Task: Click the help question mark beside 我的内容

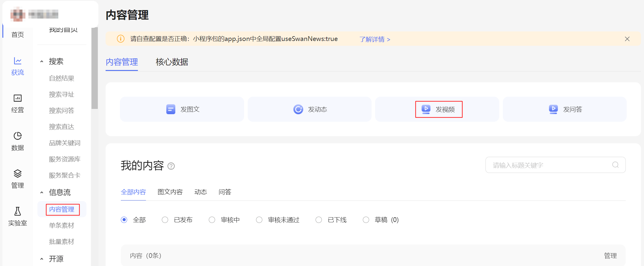Action: pos(171,166)
